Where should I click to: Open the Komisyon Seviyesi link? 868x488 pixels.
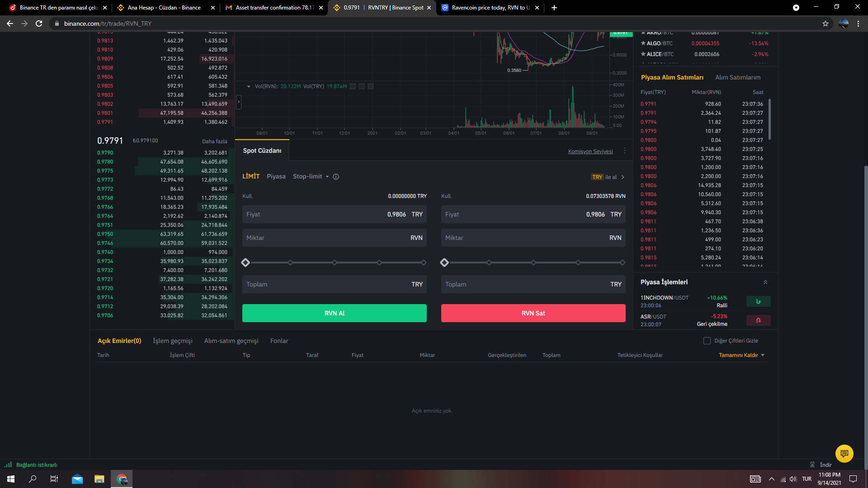coord(590,151)
